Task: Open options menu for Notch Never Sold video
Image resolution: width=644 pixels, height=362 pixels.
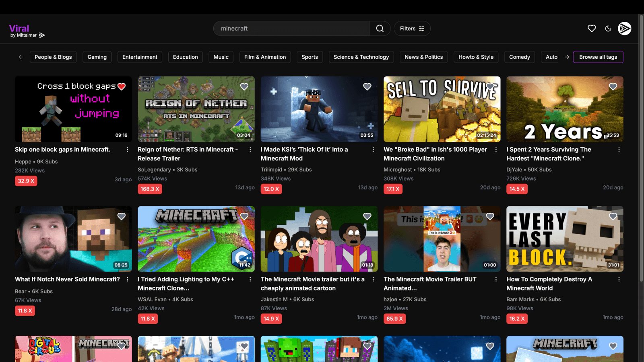Action: tap(128, 279)
